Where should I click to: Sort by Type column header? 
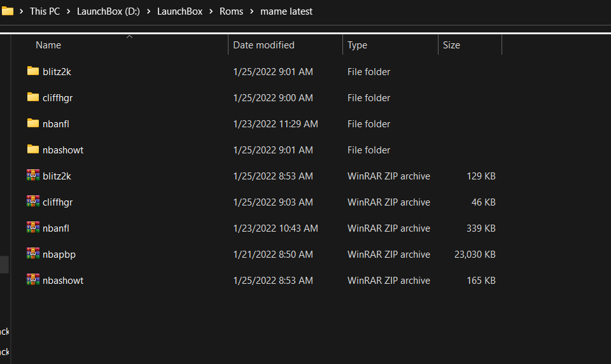357,45
